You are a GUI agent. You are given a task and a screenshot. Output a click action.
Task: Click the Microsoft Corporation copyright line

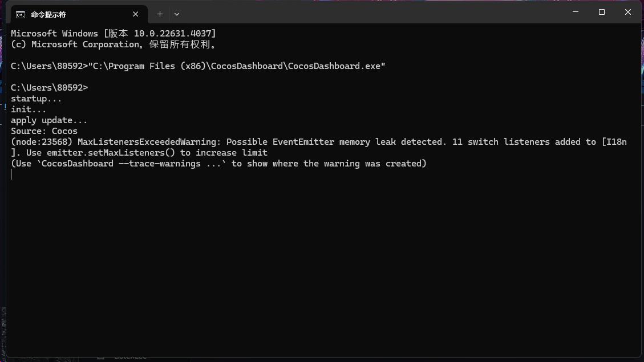[113, 44]
